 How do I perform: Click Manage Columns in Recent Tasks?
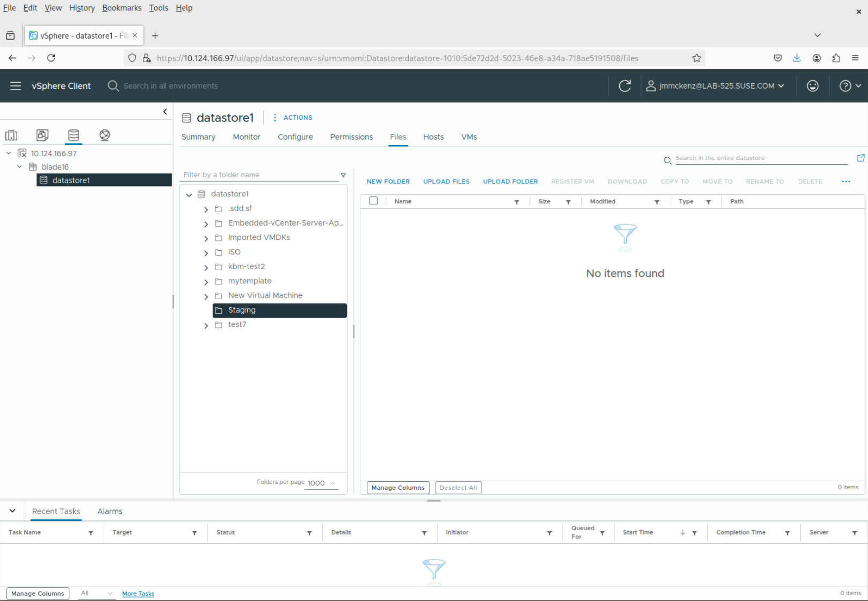pos(38,594)
